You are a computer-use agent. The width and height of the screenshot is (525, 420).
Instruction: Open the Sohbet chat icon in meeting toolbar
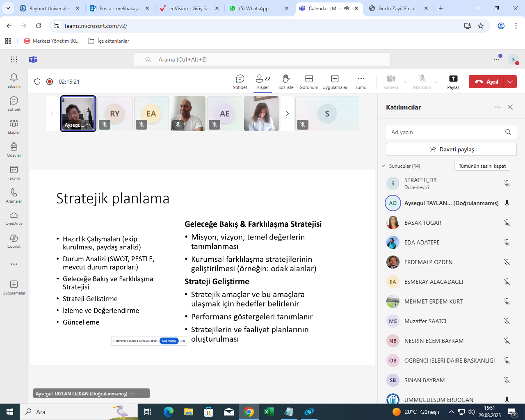pyautogui.click(x=240, y=81)
